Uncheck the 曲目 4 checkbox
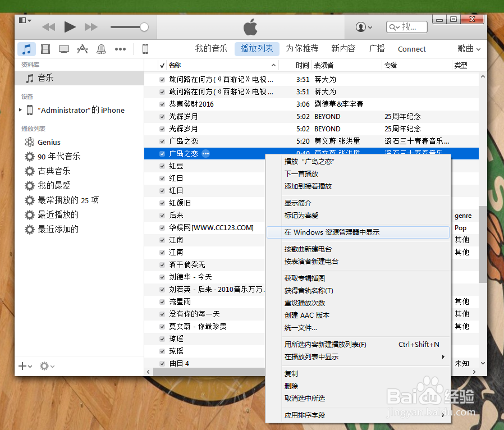The width and height of the screenshot is (504, 430). click(162, 364)
